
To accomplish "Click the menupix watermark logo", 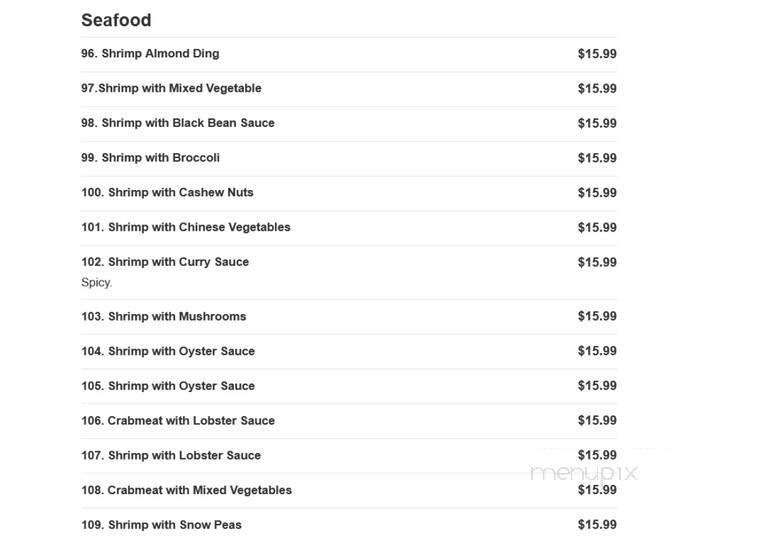I will [x=583, y=473].
